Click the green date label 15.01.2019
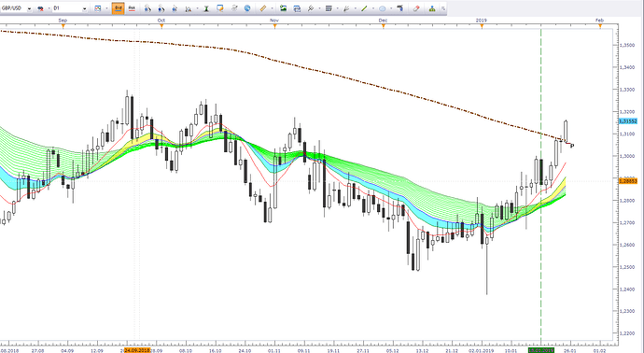The height and width of the screenshot is (353, 644). [541, 350]
